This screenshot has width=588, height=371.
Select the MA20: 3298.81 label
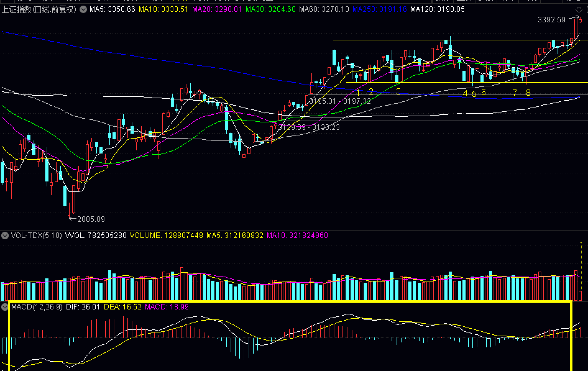(217, 9)
